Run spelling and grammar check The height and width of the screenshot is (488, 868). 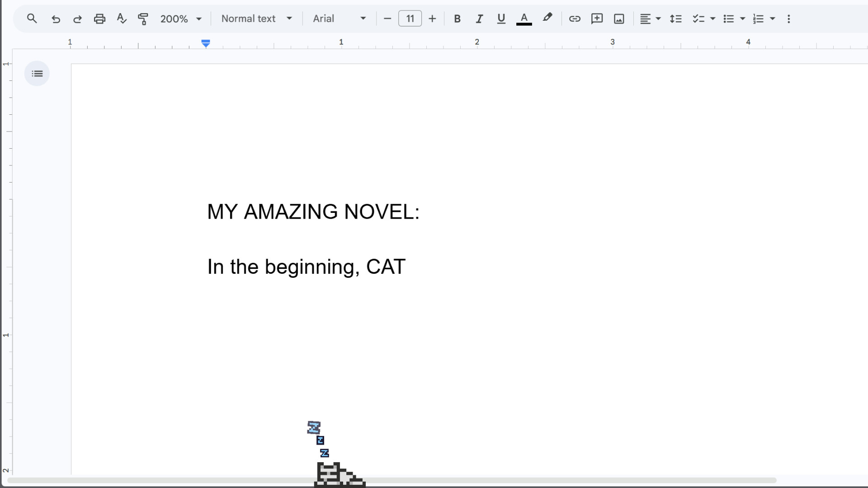point(121,19)
